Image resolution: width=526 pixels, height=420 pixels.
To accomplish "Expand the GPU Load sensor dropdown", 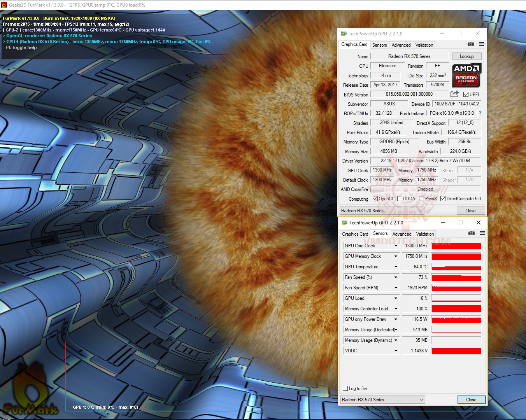I will point(396,298).
